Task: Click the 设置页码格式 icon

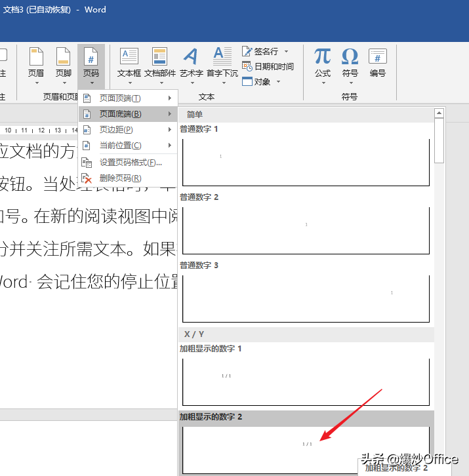Action: 87,163
